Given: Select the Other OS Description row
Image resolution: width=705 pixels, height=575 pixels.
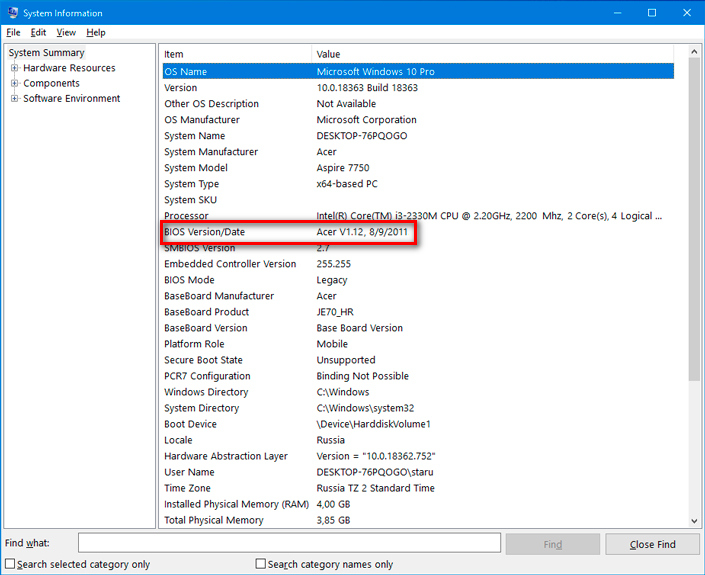Looking at the screenshot, I should point(418,104).
